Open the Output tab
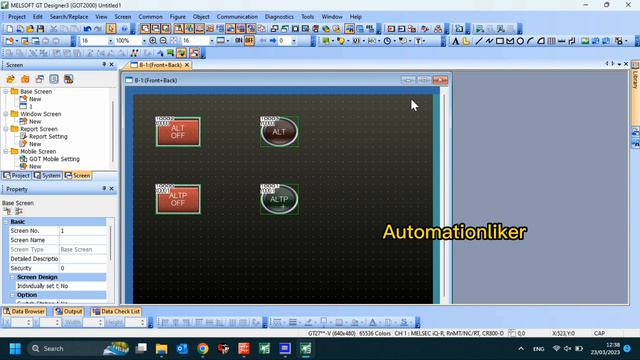The width and height of the screenshot is (640, 360). pos(69,311)
